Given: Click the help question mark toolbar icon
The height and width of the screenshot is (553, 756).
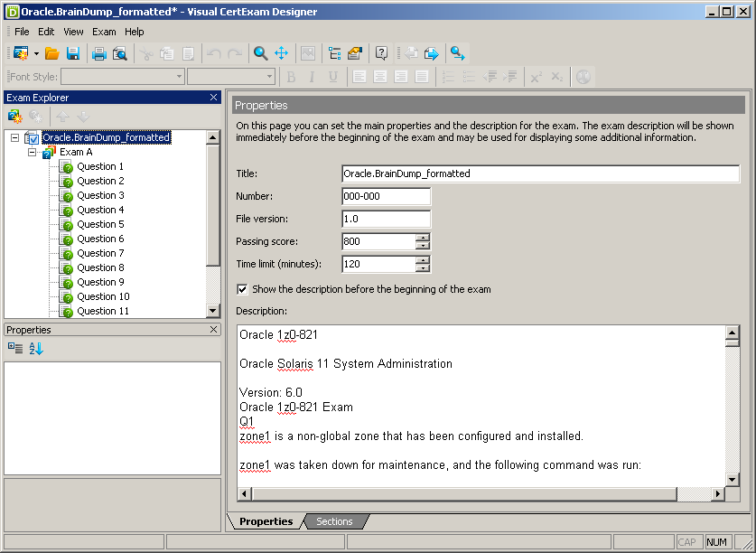Looking at the screenshot, I should pyautogui.click(x=381, y=53).
